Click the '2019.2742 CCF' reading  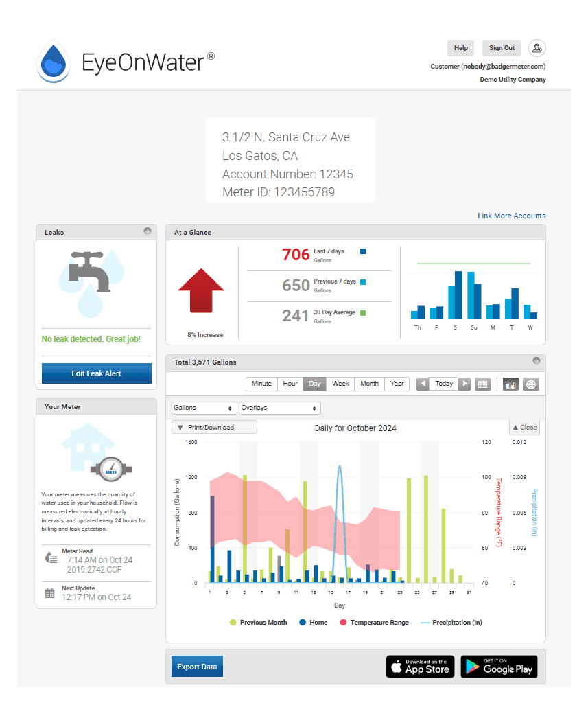[x=94, y=569]
